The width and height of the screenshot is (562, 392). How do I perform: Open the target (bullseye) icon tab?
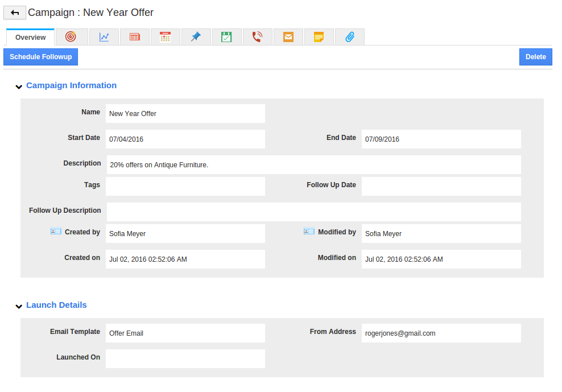pyautogui.click(x=71, y=37)
